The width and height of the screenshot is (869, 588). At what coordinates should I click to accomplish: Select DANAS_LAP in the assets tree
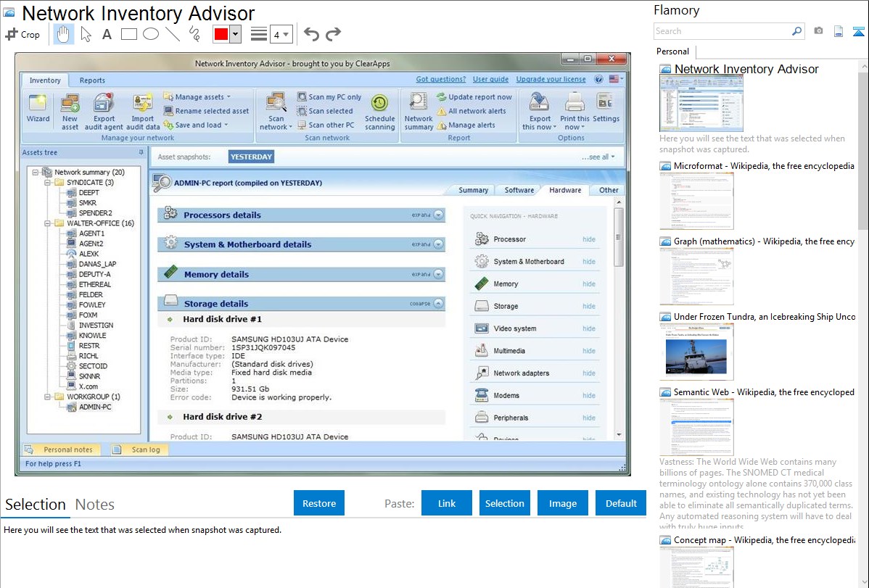[97, 265]
